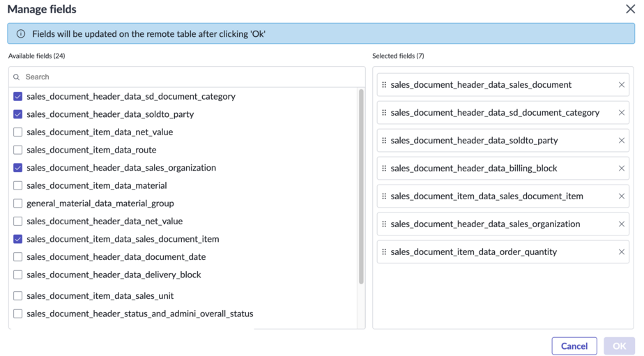Uncheck sales_document_header_data_soldto_party in available fields
Image resolution: width=644 pixels, height=356 pixels.
click(17, 114)
